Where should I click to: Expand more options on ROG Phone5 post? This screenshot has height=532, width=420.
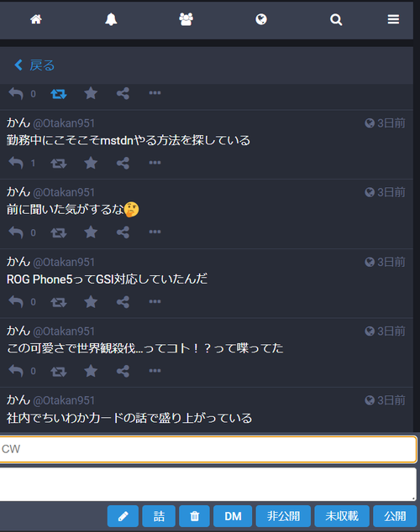tap(155, 301)
